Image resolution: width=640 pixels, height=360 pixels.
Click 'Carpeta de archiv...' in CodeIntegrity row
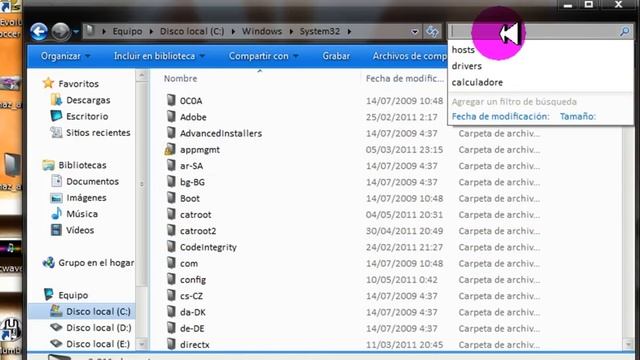pyautogui.click(x=499, y=247)
